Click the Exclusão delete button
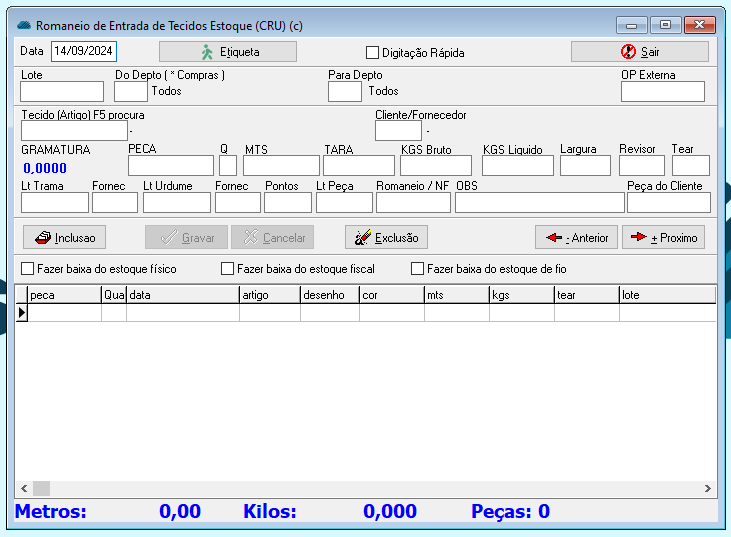Screen dimensions: 731x537 tap(386, 238)
